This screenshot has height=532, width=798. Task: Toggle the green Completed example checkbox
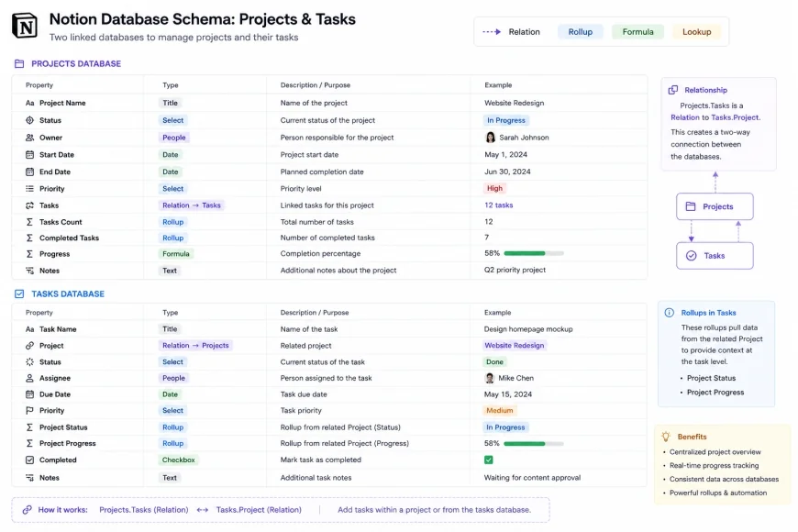[489, 460]
